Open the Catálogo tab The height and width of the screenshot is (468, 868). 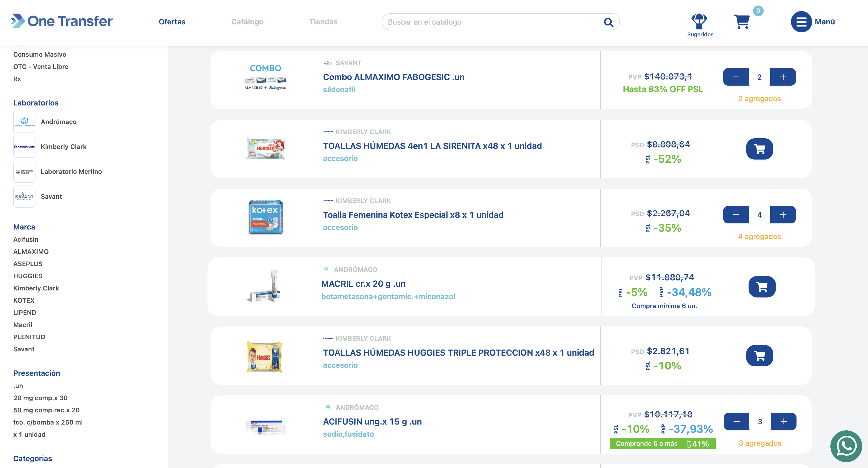tap(247, 21)
